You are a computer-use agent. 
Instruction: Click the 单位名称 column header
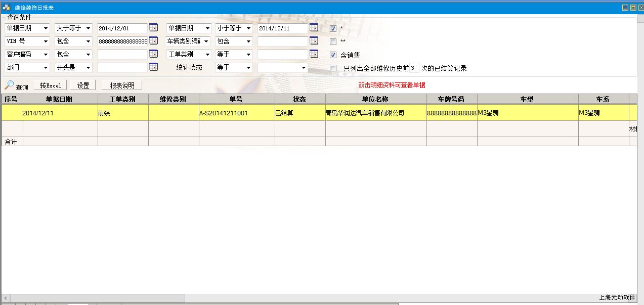(375, 99)
